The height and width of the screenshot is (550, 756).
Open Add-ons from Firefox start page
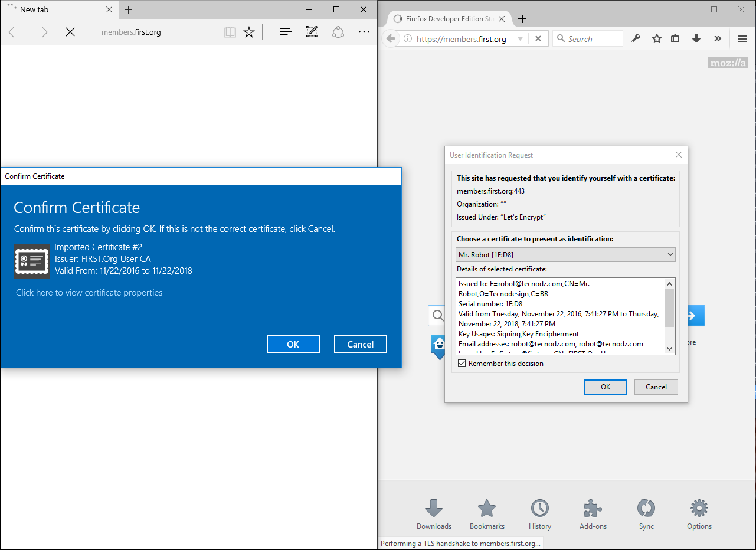coord(593,515)
